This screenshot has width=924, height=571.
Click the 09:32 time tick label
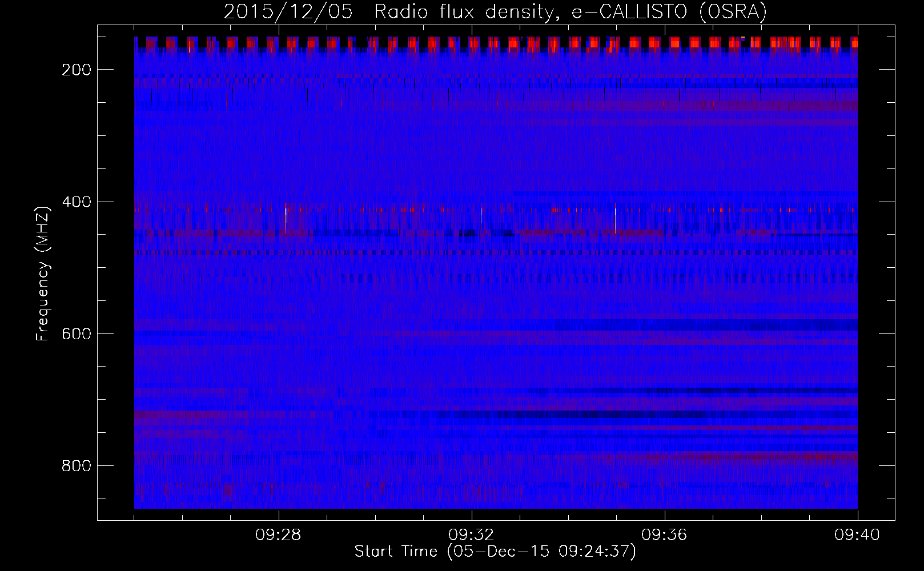coord(472,535)
